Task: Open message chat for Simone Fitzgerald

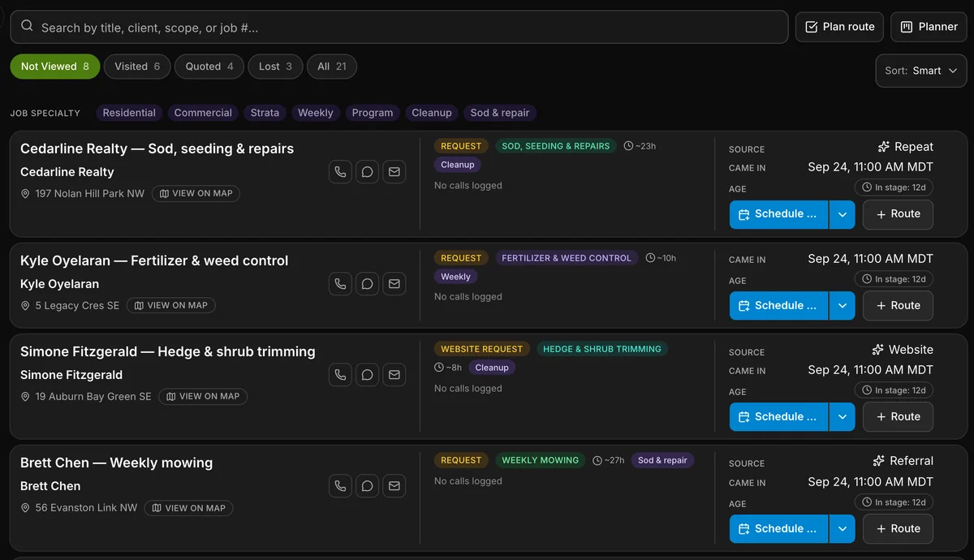Action: 368,375
